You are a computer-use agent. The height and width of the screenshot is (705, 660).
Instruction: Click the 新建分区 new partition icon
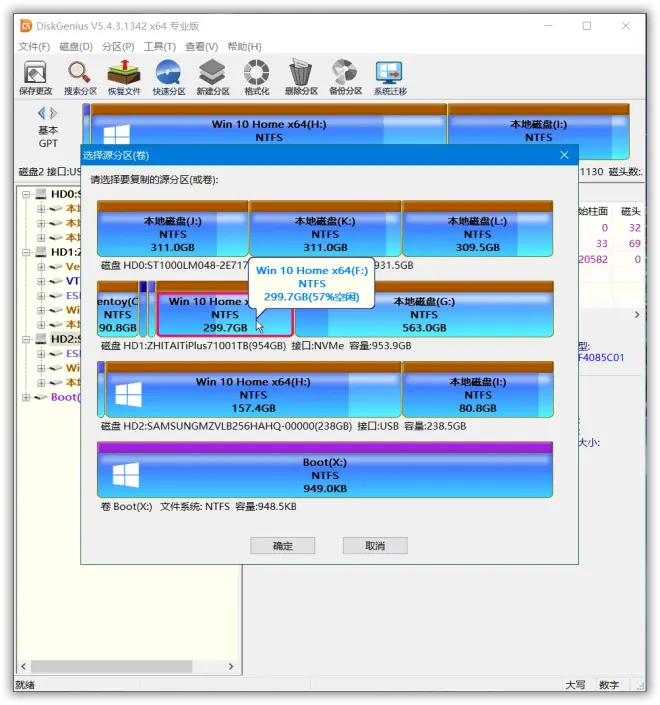(x=213, y=78)
